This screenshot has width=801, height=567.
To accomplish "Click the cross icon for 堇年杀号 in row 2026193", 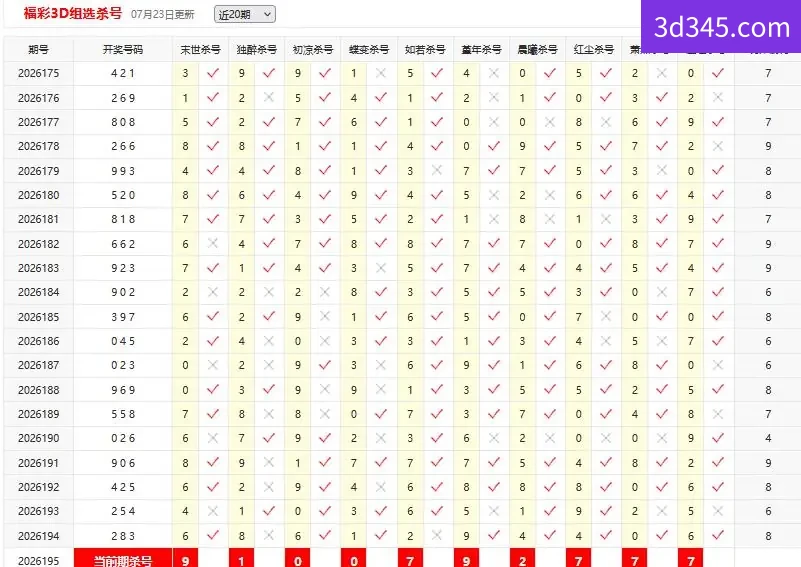I will pyautogui.click(x=493, y=511).
